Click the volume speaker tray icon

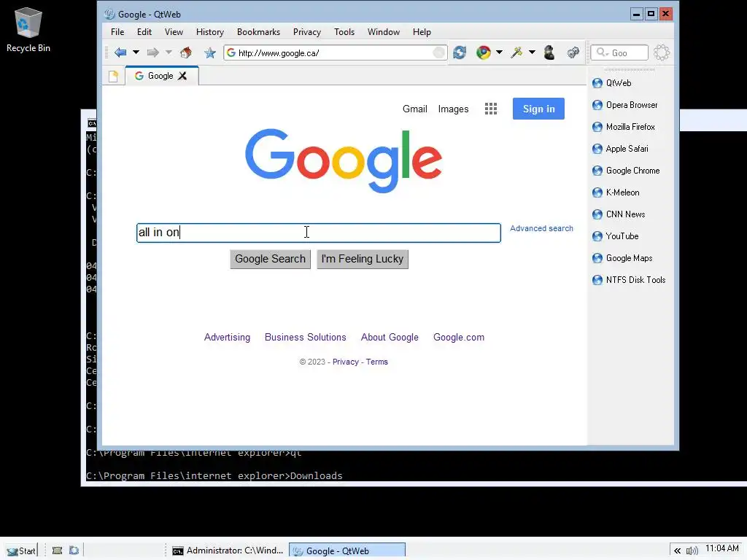(692, 551)
